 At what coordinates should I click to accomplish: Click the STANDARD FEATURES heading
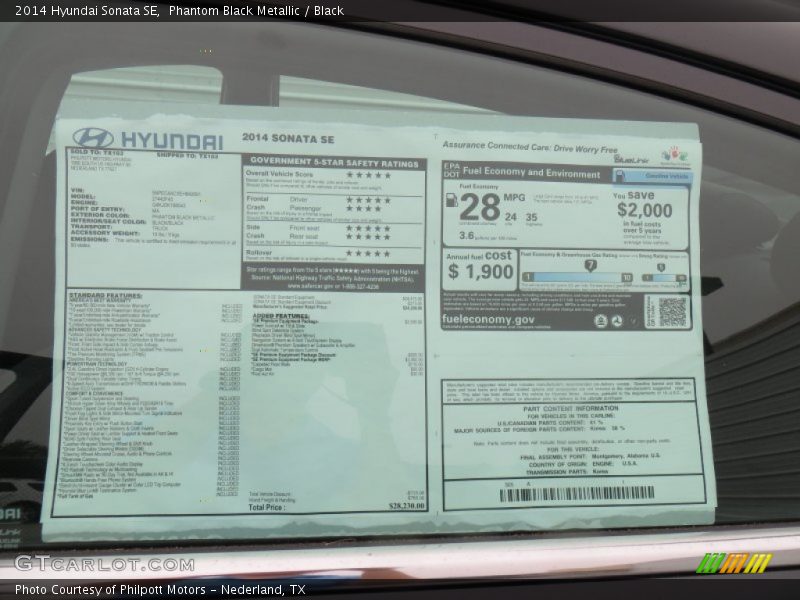(106, 296)
